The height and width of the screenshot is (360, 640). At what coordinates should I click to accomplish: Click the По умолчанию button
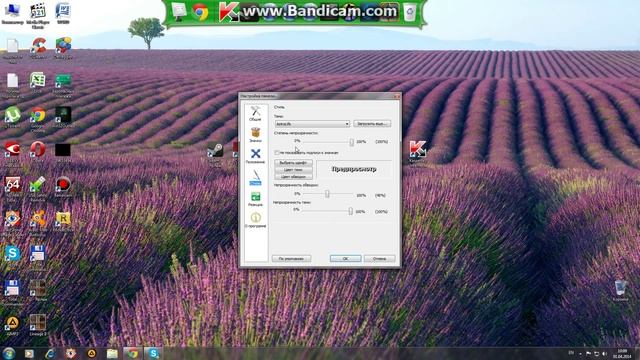tap(291, 258)
